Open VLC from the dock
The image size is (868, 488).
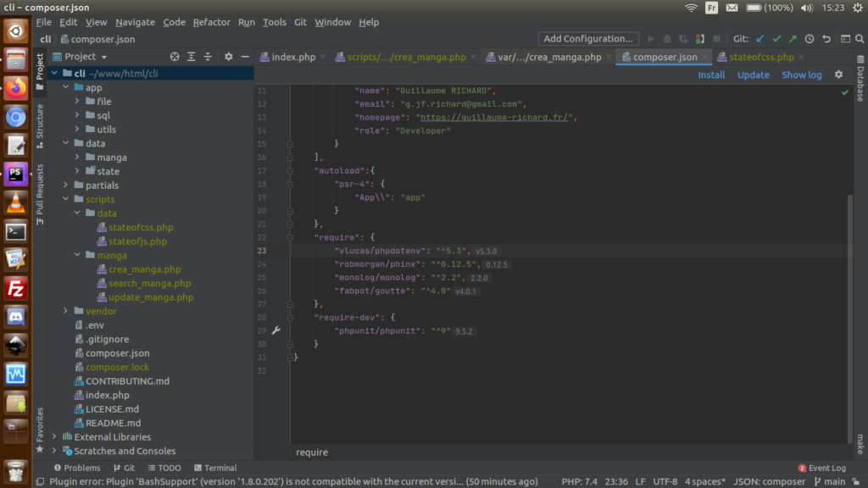click(15, 202)
